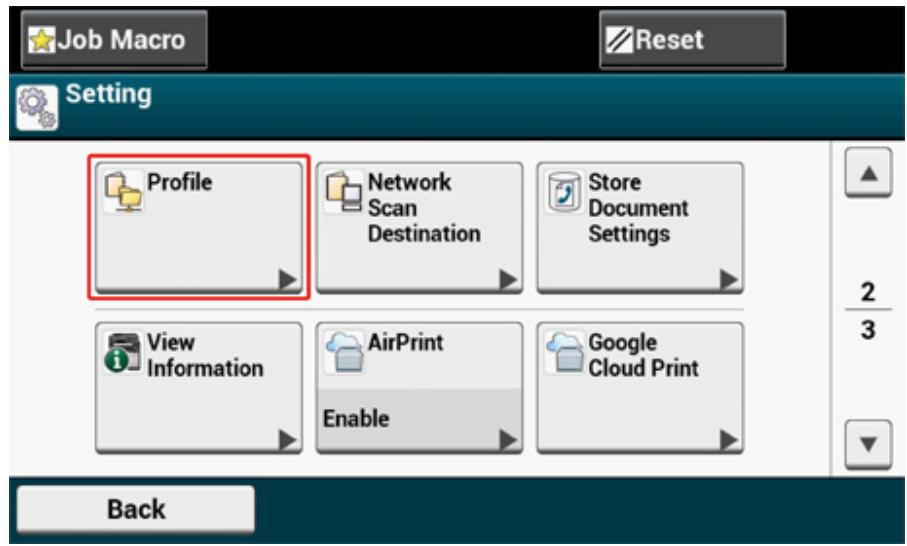Click the arrow on Store Document Settings tile
Screen dimensions: 907x546
(x=729, y=279)
